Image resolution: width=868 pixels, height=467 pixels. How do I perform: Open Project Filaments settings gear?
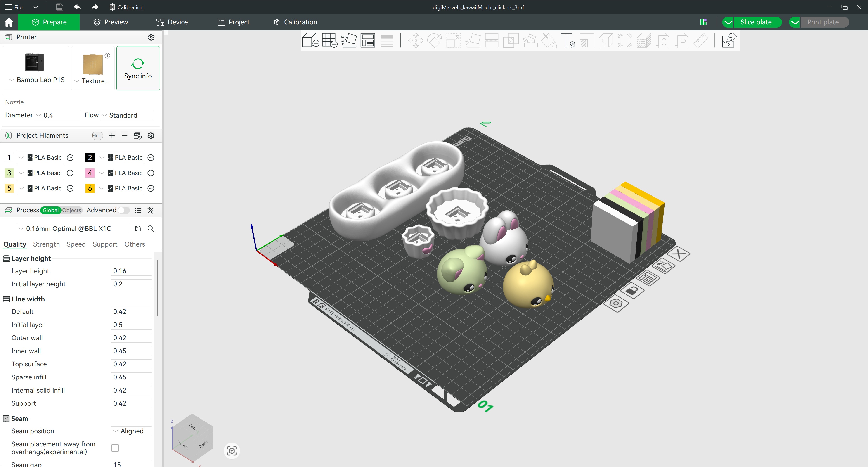click(x=151, y=135)
